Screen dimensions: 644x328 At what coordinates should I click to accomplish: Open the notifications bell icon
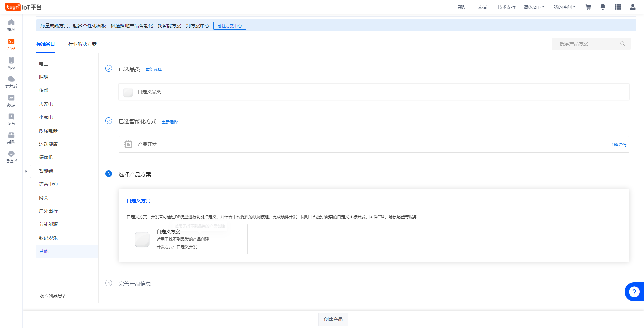coord(603,7)
